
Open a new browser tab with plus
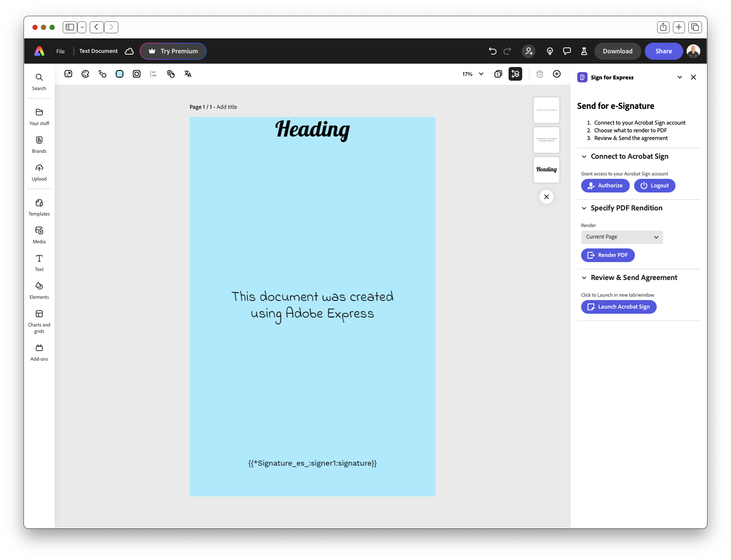(679, 27)
